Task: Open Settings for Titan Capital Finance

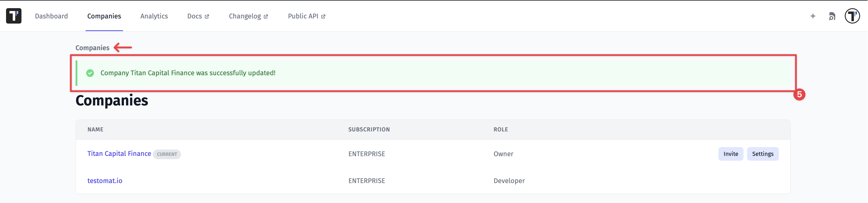Action: [x=763, y=154]
